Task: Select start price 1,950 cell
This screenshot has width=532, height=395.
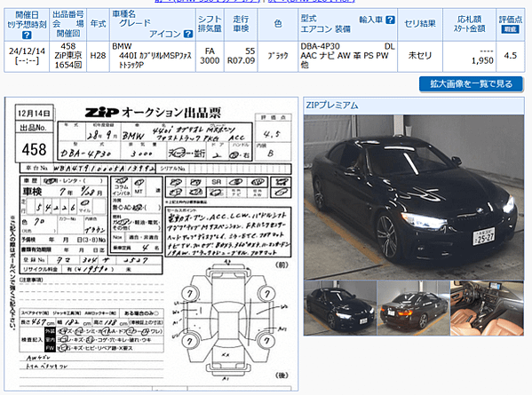Action: 470,56
